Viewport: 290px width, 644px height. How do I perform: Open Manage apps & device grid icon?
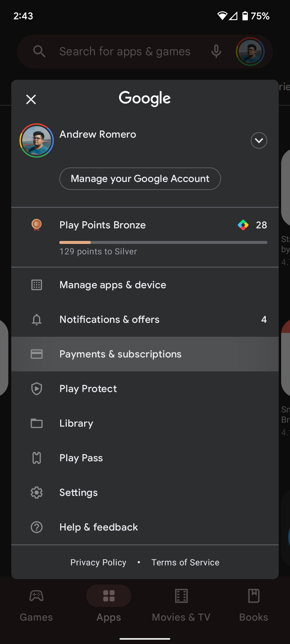coord(37,285)
